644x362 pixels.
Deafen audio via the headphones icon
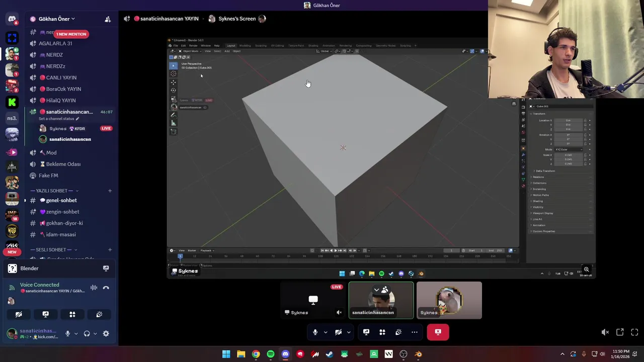(87, 333)
